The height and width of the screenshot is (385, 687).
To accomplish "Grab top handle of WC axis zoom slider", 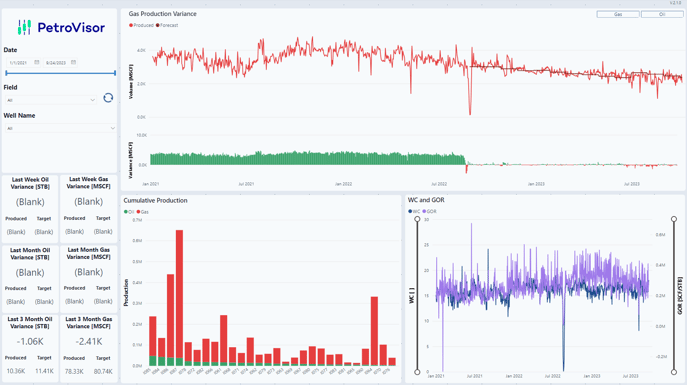I will click(417, 219).
